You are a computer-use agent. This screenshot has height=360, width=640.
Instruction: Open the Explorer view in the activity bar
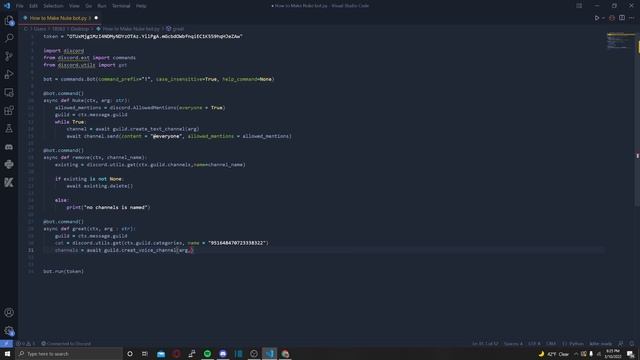(x=9, y=20)
